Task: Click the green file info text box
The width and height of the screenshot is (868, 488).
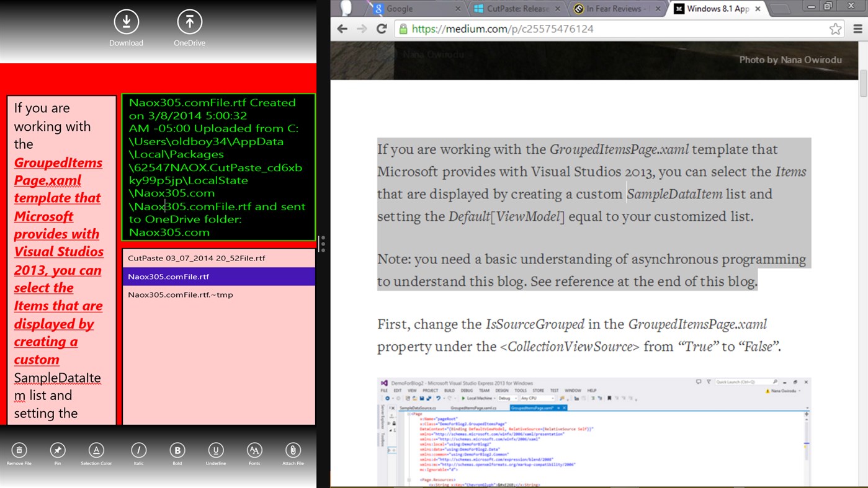Action: (x=218, y=167)
